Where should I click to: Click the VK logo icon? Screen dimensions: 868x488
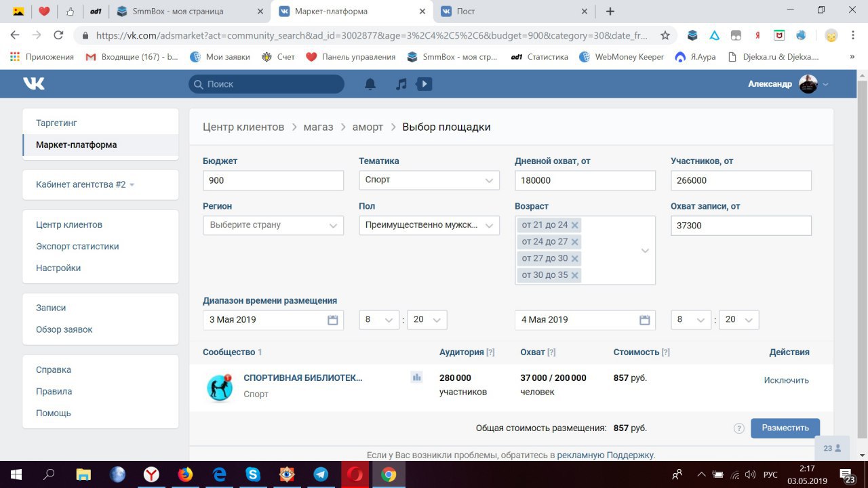pyautogui.click(x=34, y=83)
